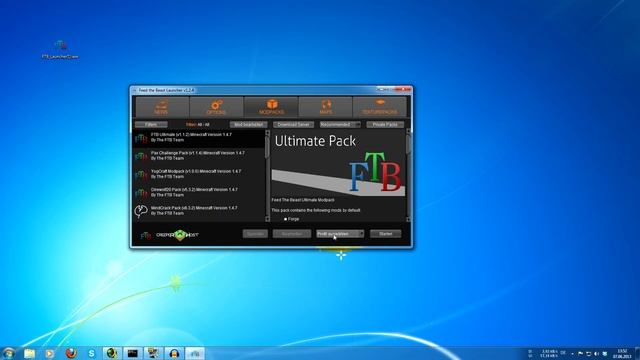Open the FTB_Launcher desktop shortcut

[60, 49]
